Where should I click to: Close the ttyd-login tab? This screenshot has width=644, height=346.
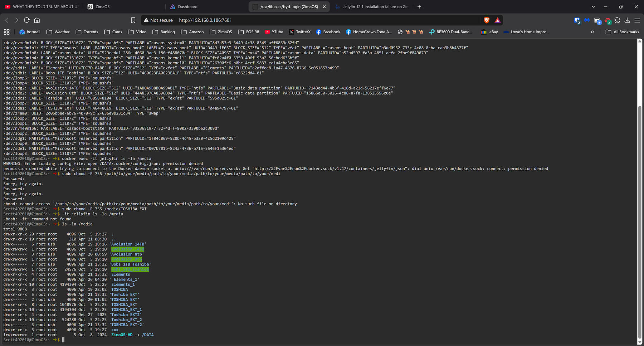tap(324, 6)
